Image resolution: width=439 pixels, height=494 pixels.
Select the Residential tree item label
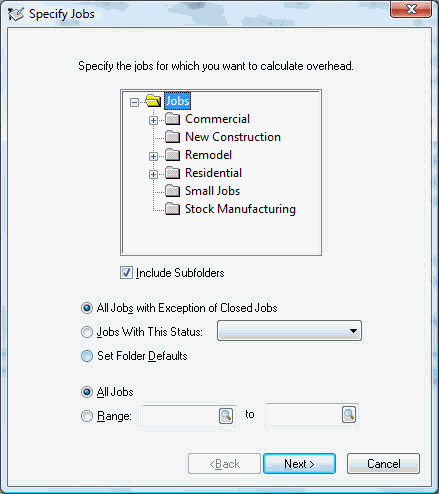213,173
